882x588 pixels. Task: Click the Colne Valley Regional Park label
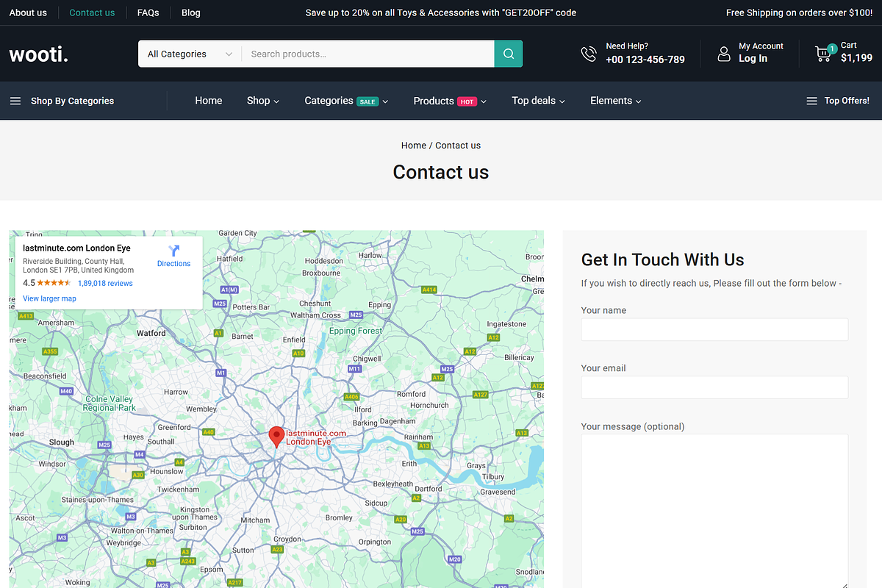[109, 404]
